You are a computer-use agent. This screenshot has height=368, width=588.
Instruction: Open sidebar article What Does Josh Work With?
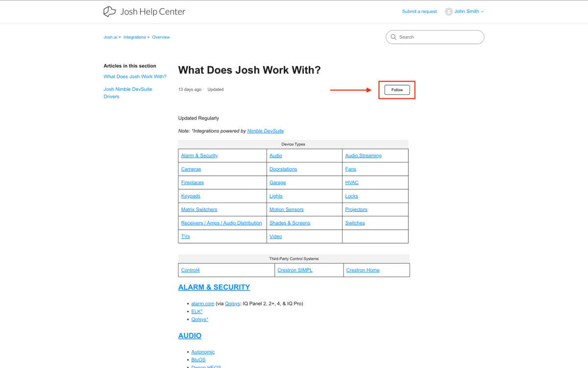pyautogui.click(x=135, y=77)
